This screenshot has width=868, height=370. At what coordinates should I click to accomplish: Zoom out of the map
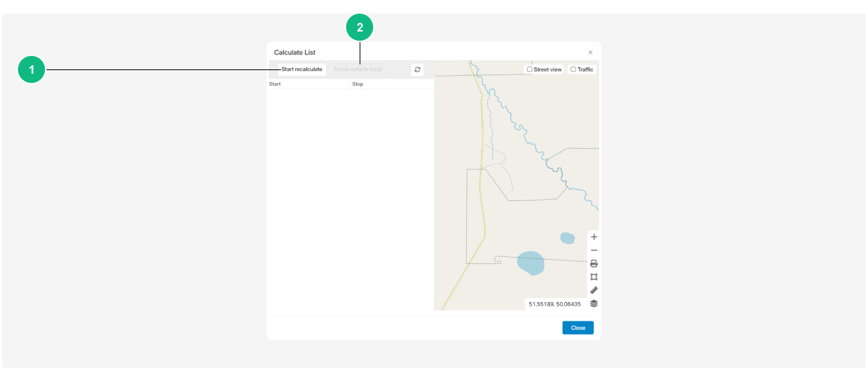(593, 250)
